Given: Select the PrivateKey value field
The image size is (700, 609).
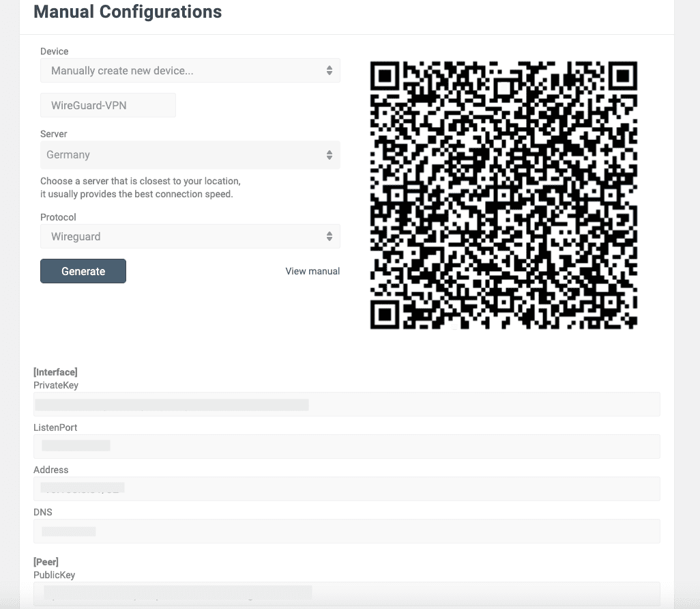Looking at the screenshot, I should [347, 404].
